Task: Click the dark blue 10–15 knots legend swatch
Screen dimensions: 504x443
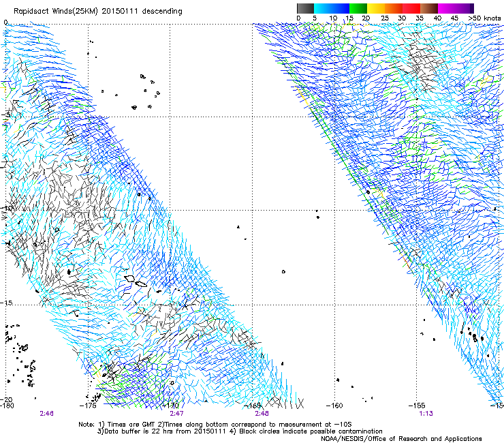Action: pyautogui.click(x=341, y=8)
